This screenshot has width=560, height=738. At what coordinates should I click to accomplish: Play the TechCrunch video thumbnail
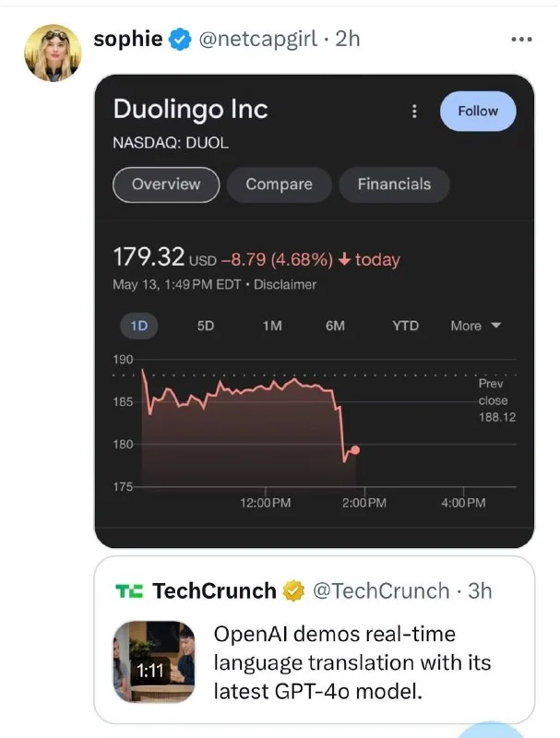coord(154,661)
